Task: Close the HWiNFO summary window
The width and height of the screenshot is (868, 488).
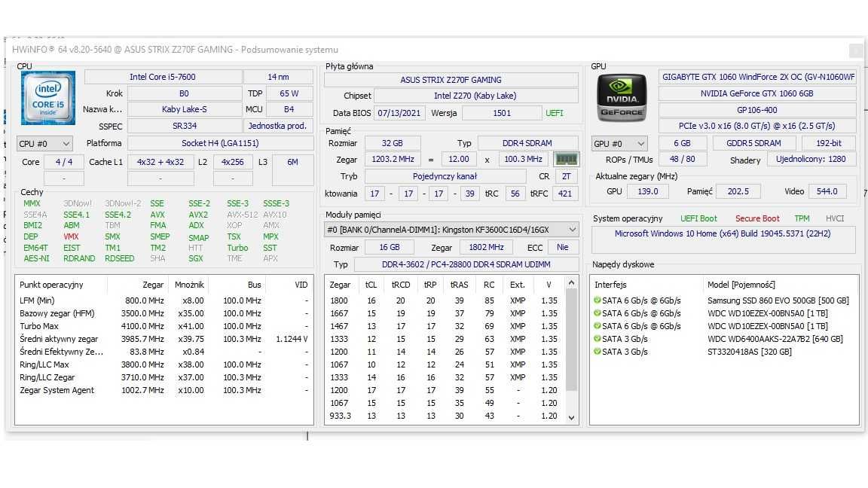Action: [x=855, y=50]
